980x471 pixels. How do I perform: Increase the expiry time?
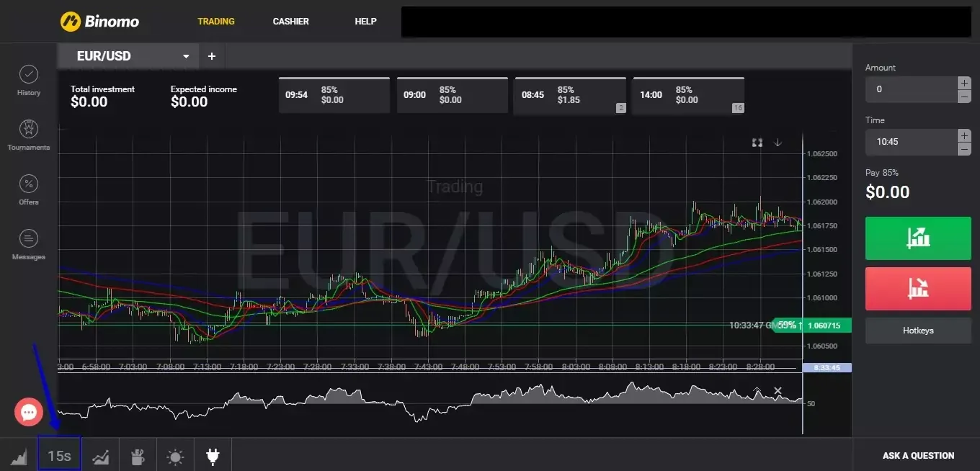tap(964, 135)
